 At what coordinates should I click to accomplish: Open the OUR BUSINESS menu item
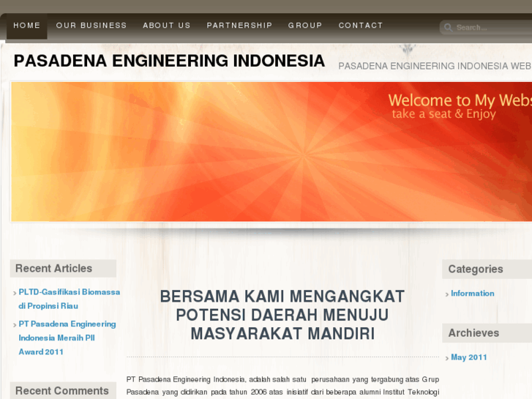[91, 26]
